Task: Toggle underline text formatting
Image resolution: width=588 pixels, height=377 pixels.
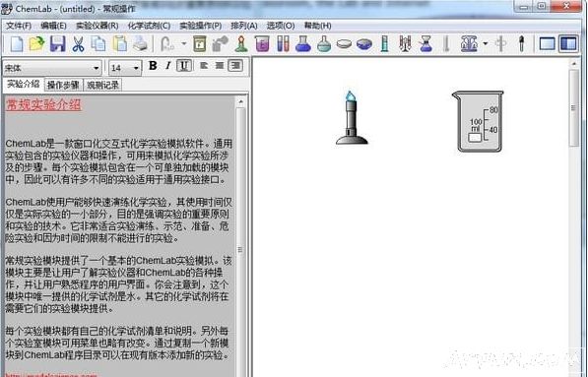Action: coord(184,66)
